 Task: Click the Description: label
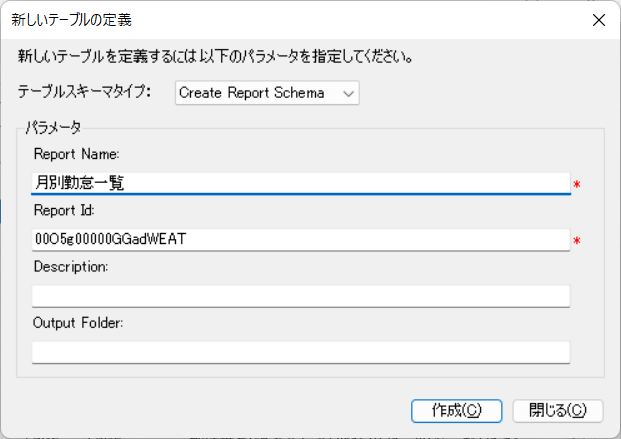(x=71, y=267)
